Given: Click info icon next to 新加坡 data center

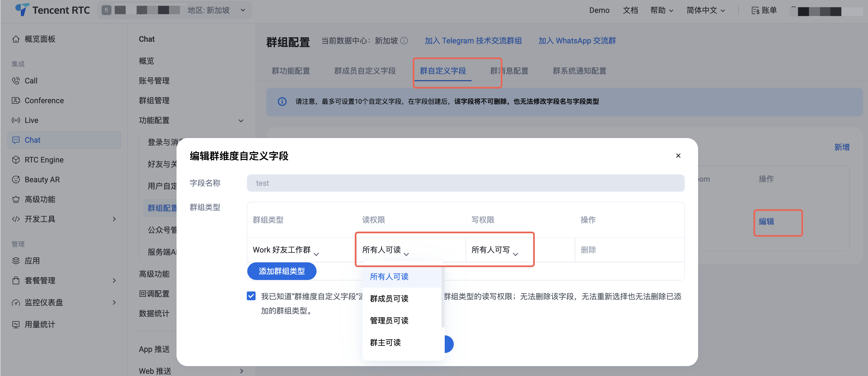Looking at the screenshot, I should [x=404, y=41].
